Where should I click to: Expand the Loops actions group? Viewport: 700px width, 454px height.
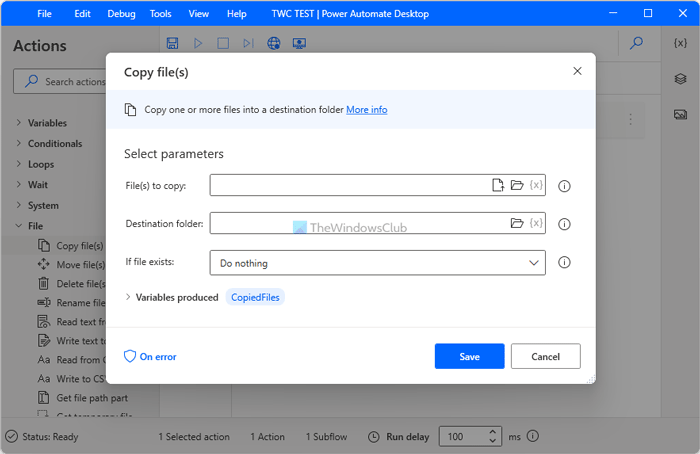(x=18, y=164)
